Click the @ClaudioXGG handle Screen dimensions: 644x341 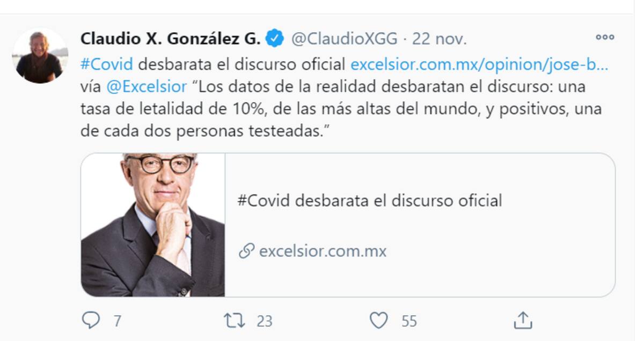click(x=344, y=39)
